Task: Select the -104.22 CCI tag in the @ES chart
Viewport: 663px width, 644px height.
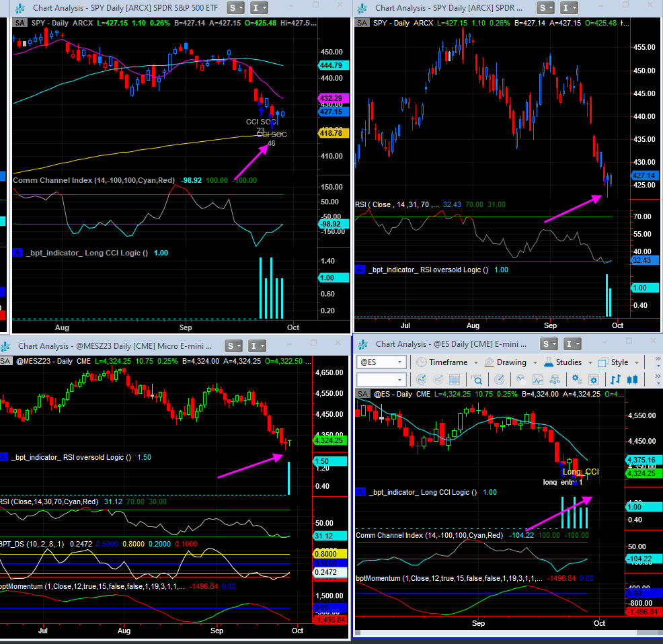Action: (x=643, y=559)
